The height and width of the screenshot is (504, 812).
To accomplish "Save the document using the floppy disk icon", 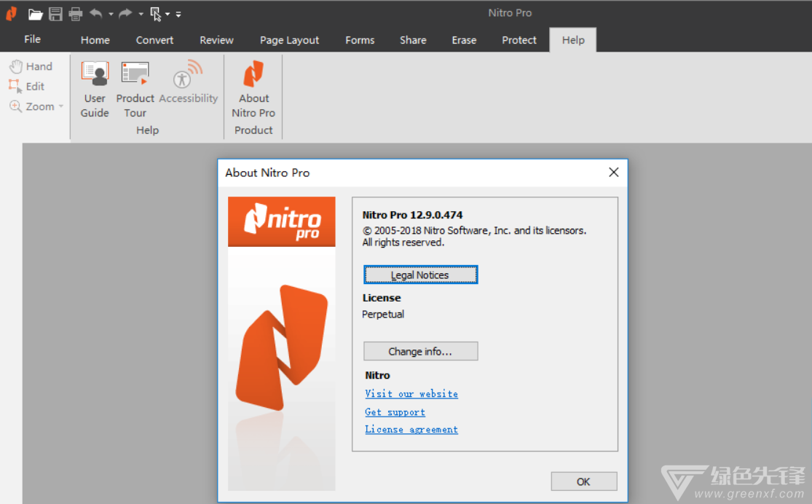I will 55,14.
